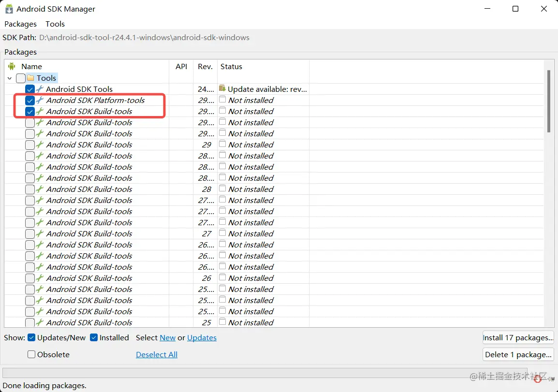Click the Name column header
This screenshot has height=392, width=558.
[87, 66]
